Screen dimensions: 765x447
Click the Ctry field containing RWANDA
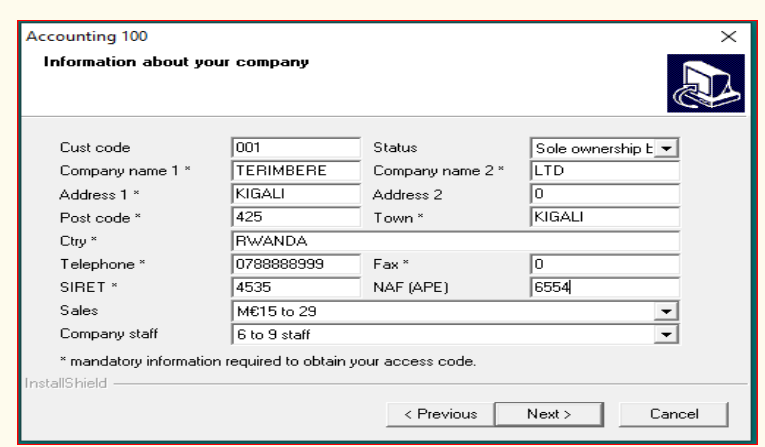coord(455,241)
